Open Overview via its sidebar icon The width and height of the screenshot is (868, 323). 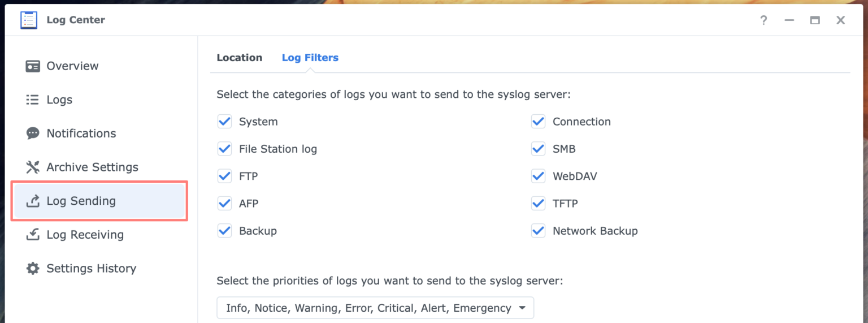[x=33, y=66]
